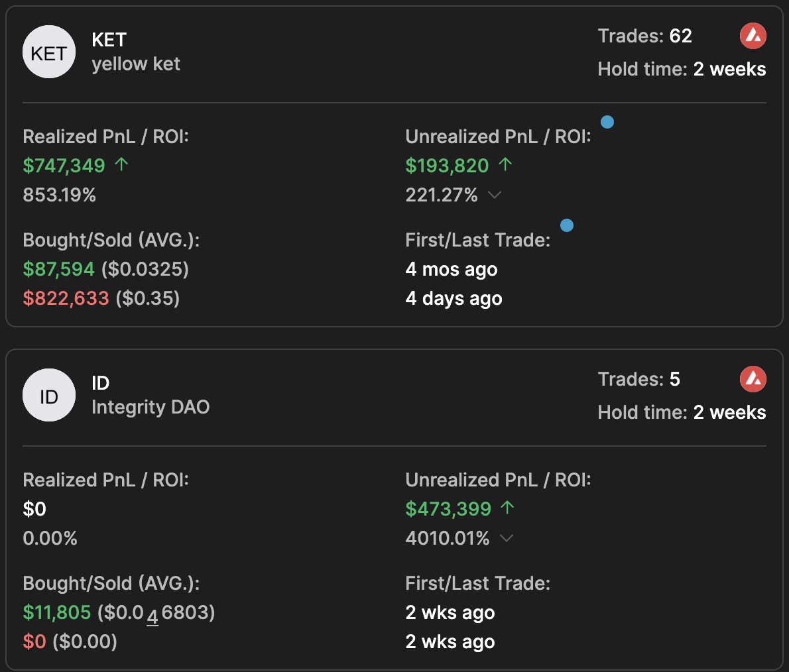Click KET sold amount $822,633
Image resolution: width=789 pixels, height=672 pixels.
pyautogui.click(x=66, y=298)
